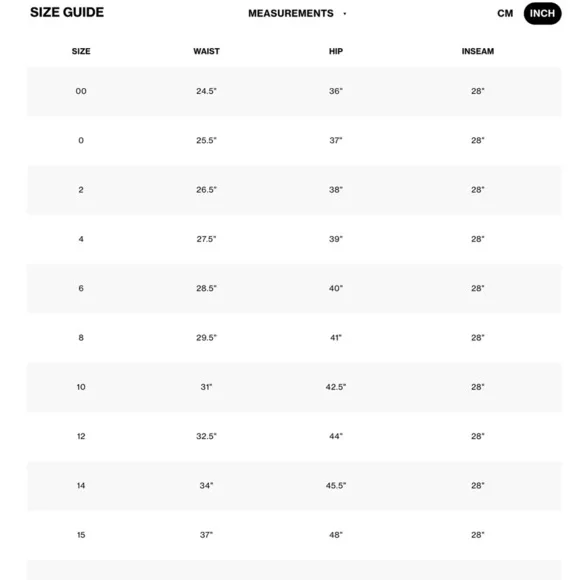The image size is (580, 580).
Task: Click the HIP column header
Action: [336, 51]
